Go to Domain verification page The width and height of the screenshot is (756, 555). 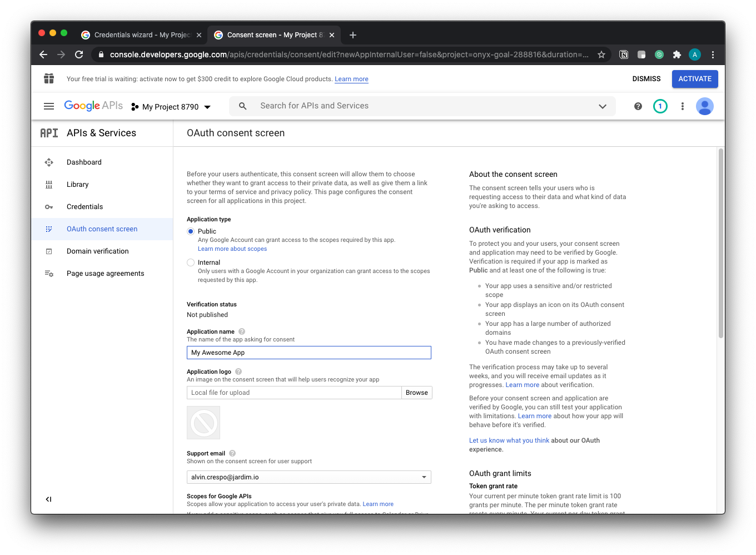point(97,251)
